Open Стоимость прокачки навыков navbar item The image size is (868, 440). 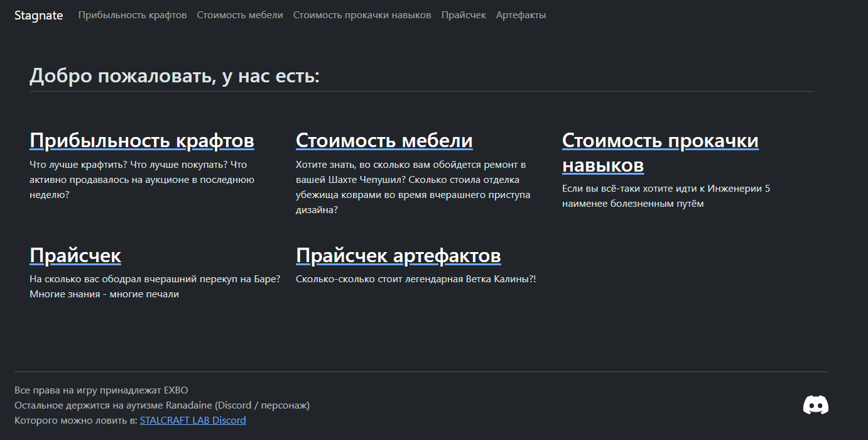click(x=362, y=15)
